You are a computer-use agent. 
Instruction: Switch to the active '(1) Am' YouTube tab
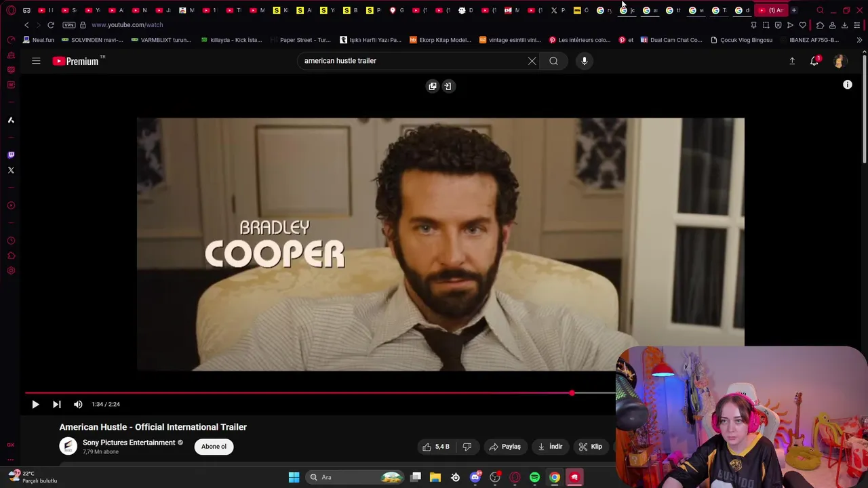coord(772,10)
